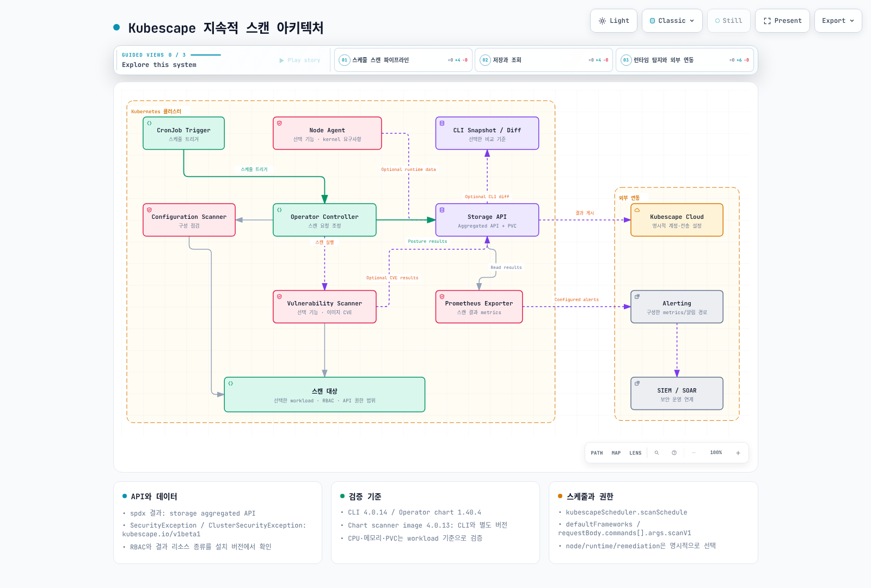Select guided view 02 저장과 조회
This screenshot has width=871, height=588.
[x=544, y=60]
